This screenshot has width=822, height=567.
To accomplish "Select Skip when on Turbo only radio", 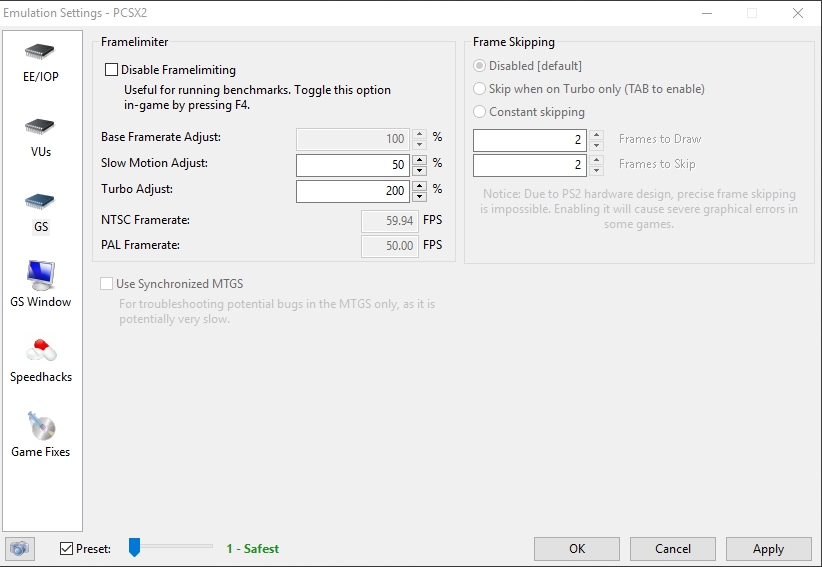I will click(479, 89).
